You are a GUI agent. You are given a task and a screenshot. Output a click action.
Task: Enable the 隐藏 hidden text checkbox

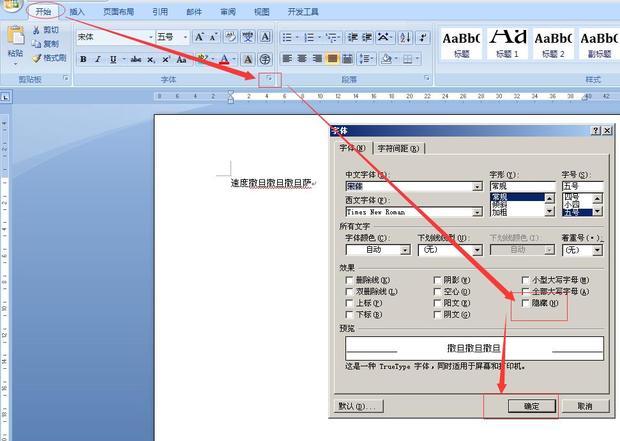pyautogui.click(x=525, y=303)
